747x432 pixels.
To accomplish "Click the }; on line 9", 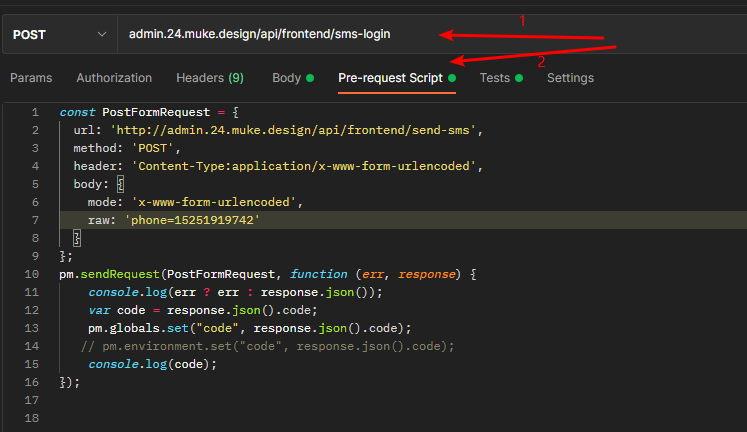I will click(66, 256).
